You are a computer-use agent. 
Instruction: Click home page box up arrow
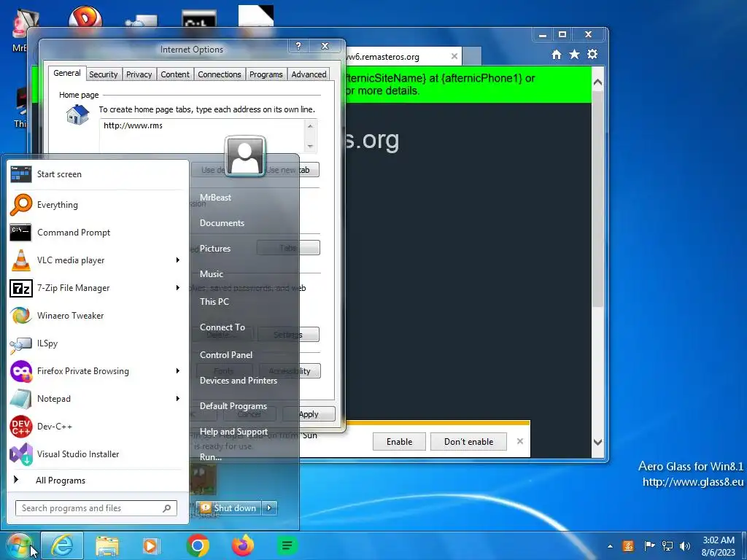tap(310, 126)
